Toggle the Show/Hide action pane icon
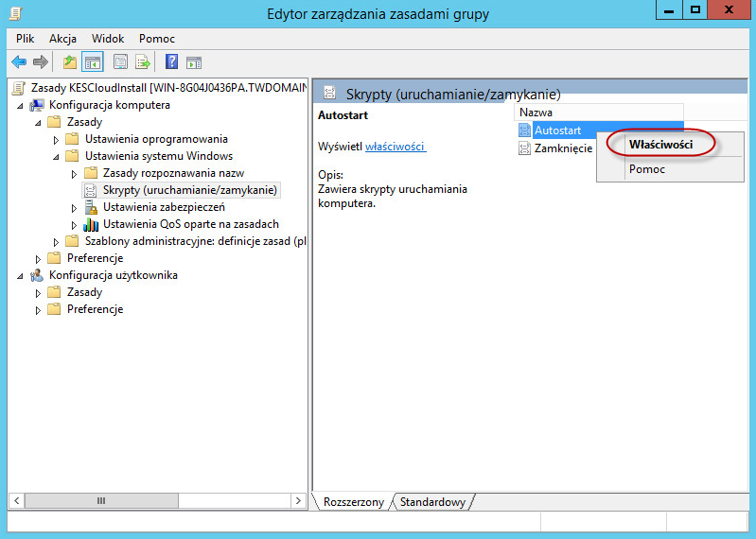Viewport: 756px width, 539px height. coord(194,62)
